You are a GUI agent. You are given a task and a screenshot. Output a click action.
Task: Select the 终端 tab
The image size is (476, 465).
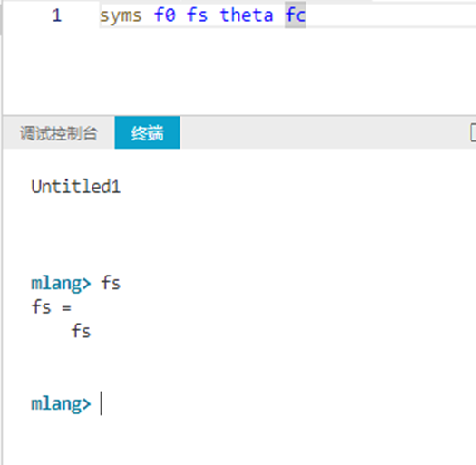[147, 132]
